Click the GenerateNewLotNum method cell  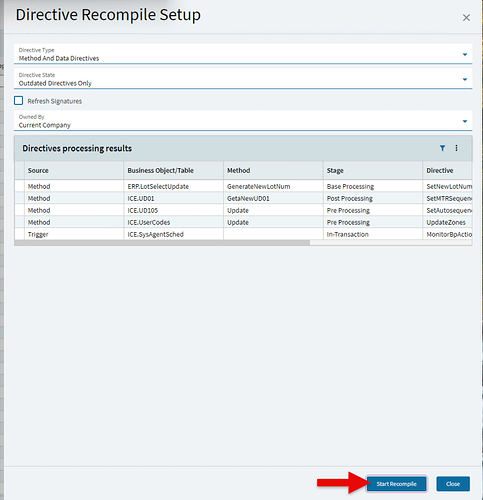click(x=273, y=186)
